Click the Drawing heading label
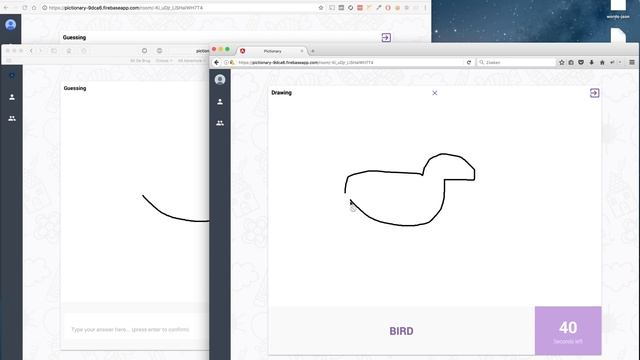 [x=281, y=93]
